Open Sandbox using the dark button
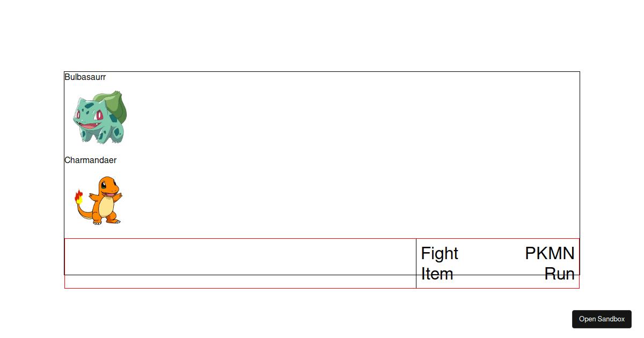 (602, 319)
